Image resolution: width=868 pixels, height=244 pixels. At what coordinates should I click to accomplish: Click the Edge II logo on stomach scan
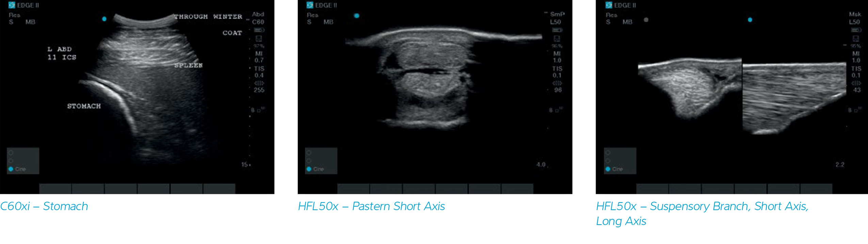[12, 5]
